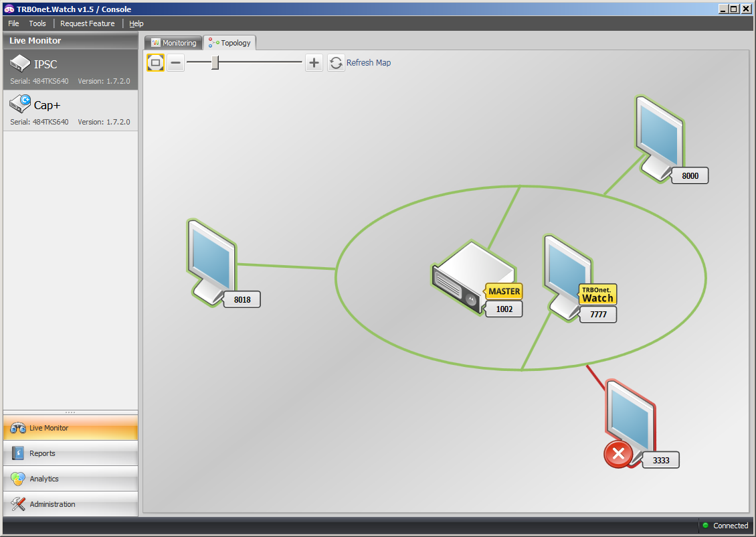Click the 1002 label box
The image size is (756, 537).
coord(504,309)
